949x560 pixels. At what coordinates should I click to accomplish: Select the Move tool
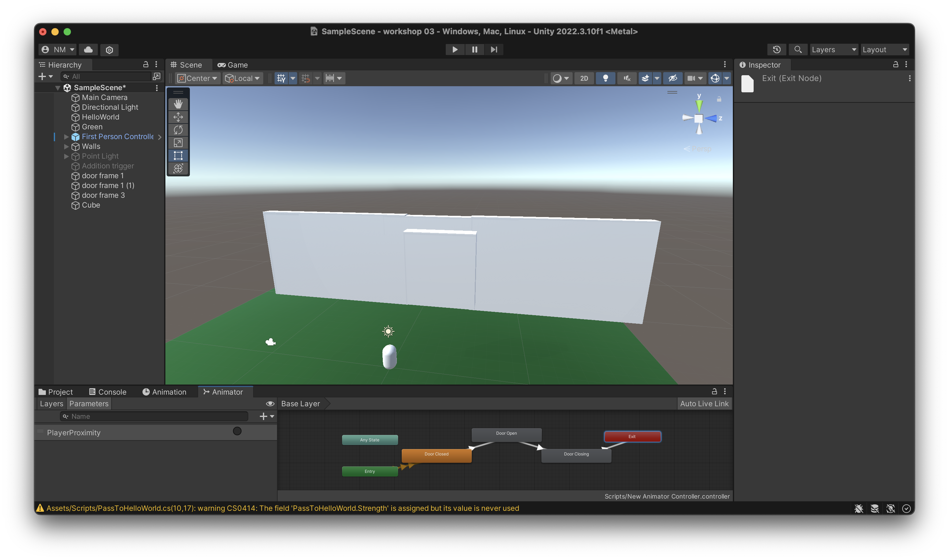(178, 117)
